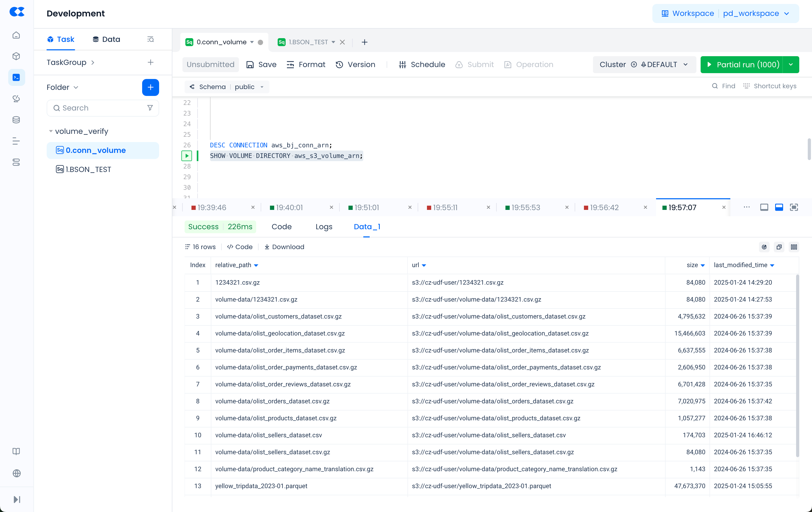Switch to the split bottom panel layout

[x=779, y=207]
